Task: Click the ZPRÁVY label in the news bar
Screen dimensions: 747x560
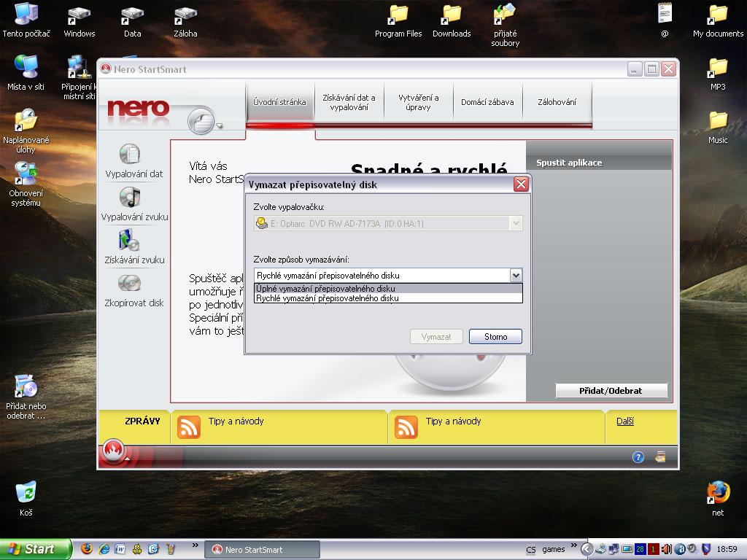Action: 142,421
